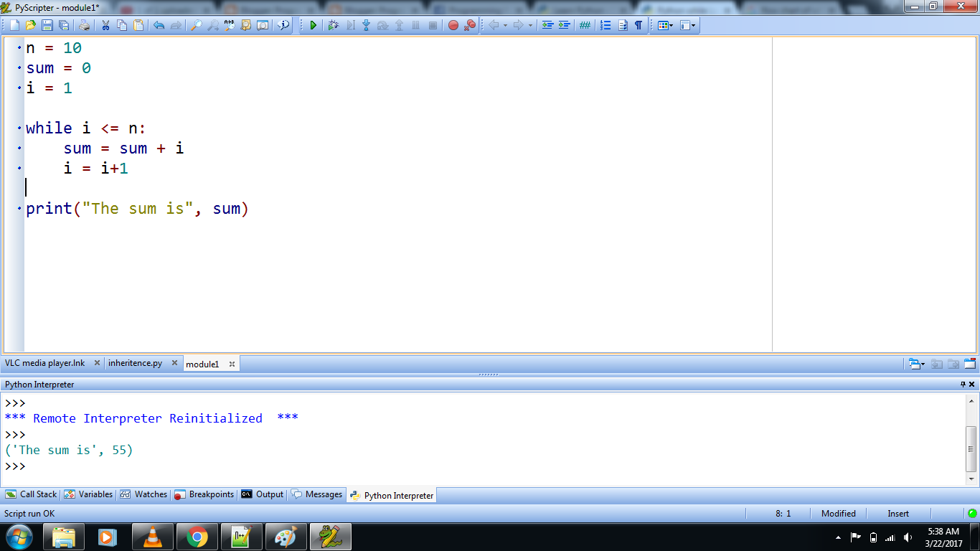Toggle line numbers with the grid icon
Viewport: 980px width, 551px height.
click(587, 24)
